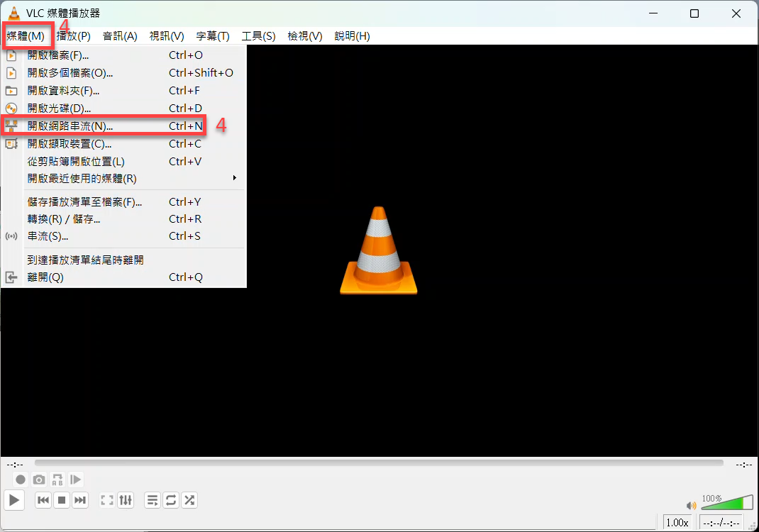Image resolution: width=759 pixels, height=532 pixels.
Task: Click frame by frame button
Action: pos(75,480)
